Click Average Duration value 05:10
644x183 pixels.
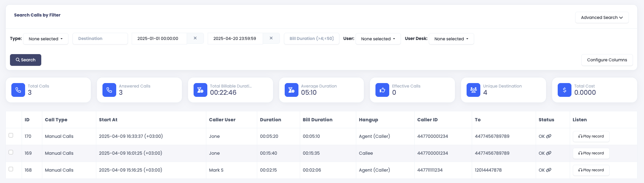309,93
